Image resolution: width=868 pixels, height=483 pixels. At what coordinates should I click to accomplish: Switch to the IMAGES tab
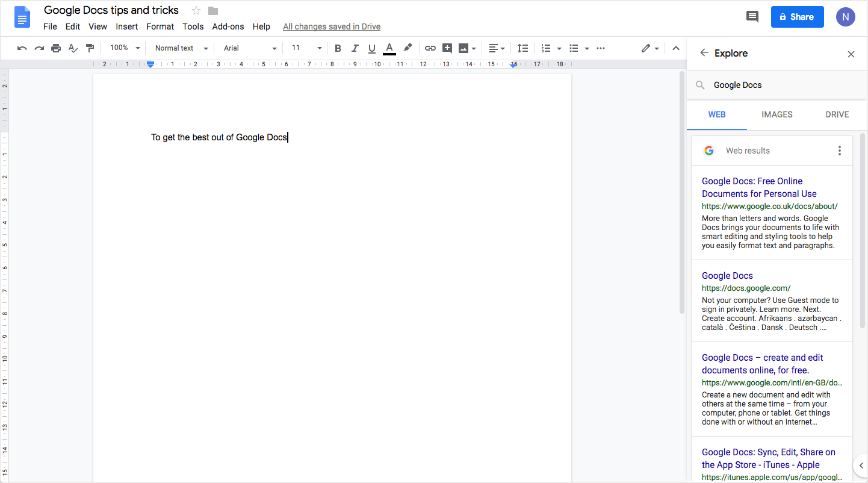[x=777, y=114]
